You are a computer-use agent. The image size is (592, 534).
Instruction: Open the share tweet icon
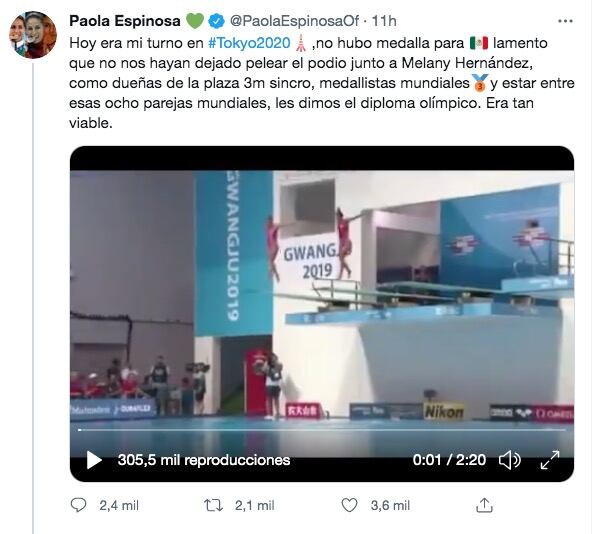coord(484,505)
